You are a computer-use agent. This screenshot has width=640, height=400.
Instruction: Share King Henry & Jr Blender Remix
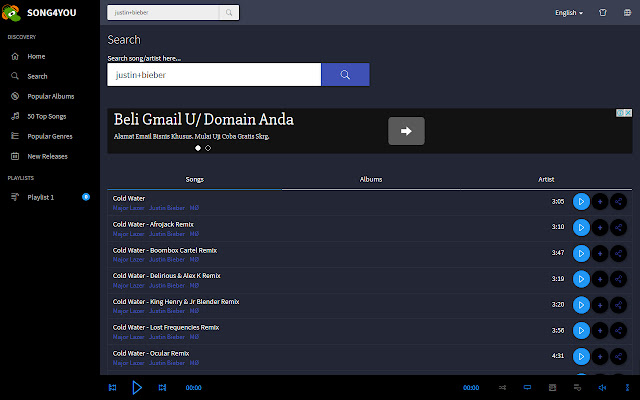pyautogui.click(x=618, y=305)
